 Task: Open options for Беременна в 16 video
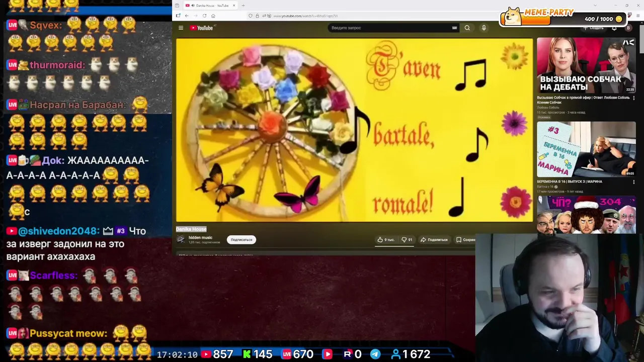click(633, 182)
